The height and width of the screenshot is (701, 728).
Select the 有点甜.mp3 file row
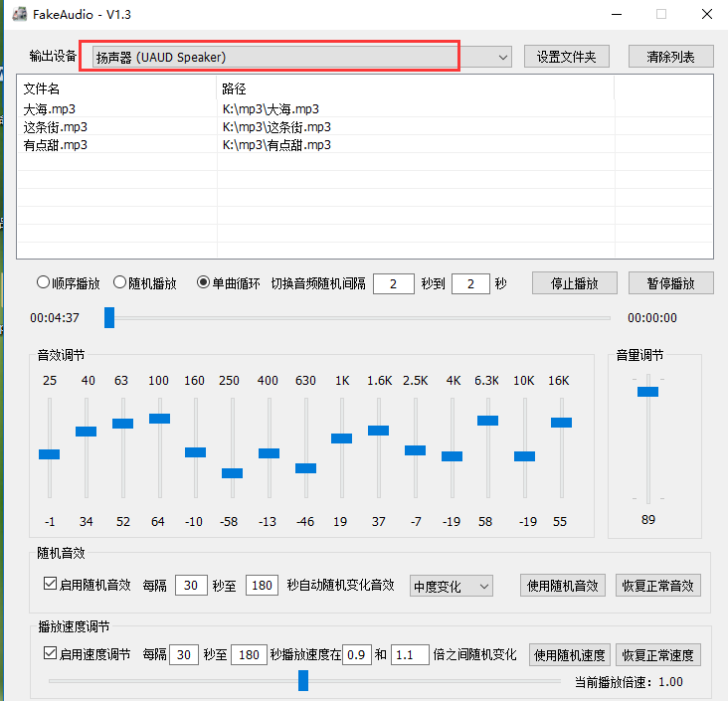click(x=364, y=145)
